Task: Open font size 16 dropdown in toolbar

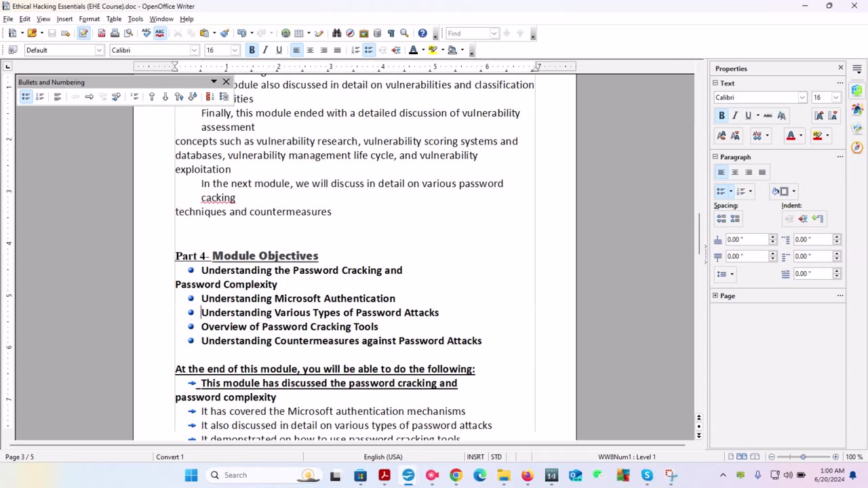Action: coord(235,50)
